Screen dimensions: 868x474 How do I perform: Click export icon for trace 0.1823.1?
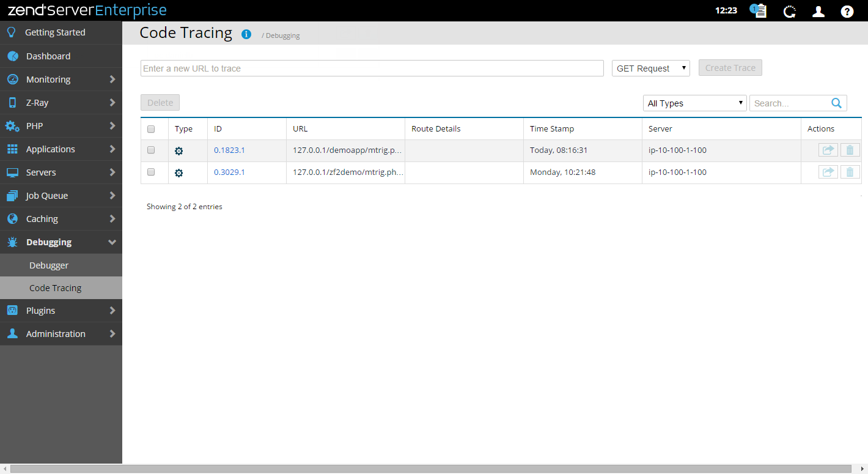point(828,150)
